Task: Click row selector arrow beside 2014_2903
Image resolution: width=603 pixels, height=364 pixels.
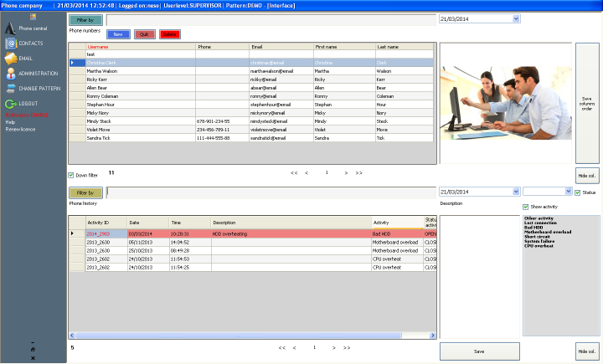Action: [77, 233]
